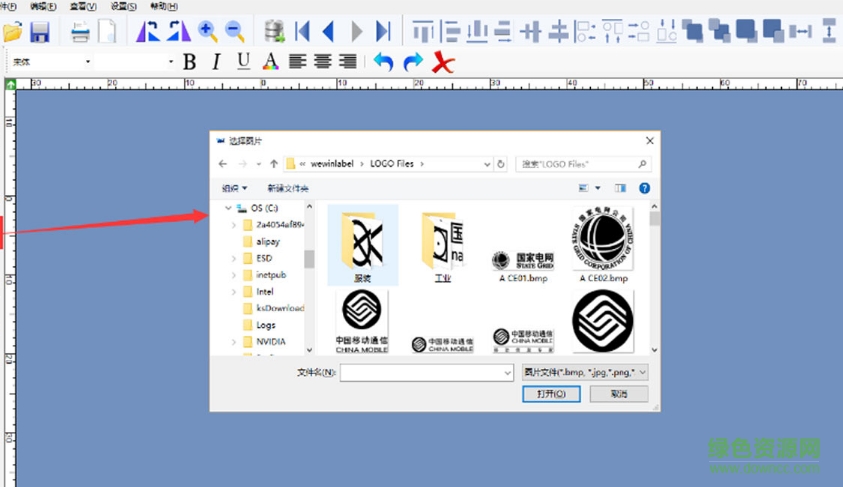Rotate clockwise with the right rotate icon

point(178,31)
